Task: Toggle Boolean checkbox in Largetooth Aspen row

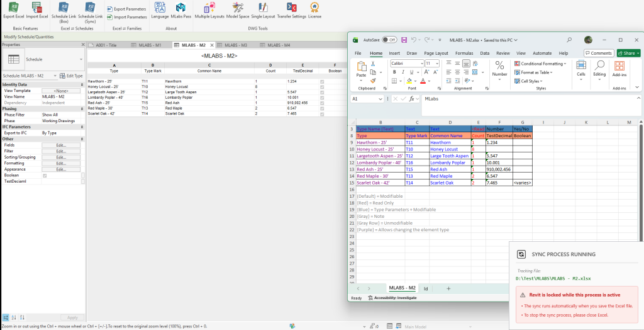Action: click(322, 92)
